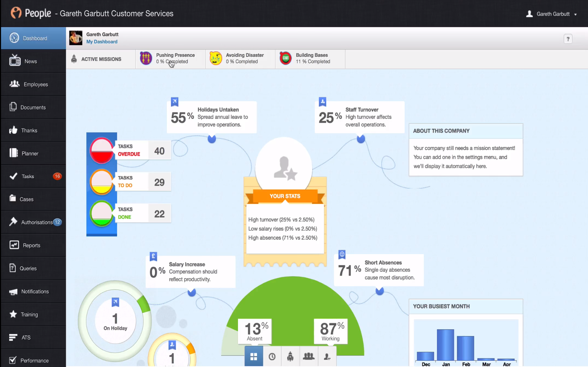
Task: Open Tasks sidebar item with 16 badge
Action: pyautogui.click(x=33, y=176)
